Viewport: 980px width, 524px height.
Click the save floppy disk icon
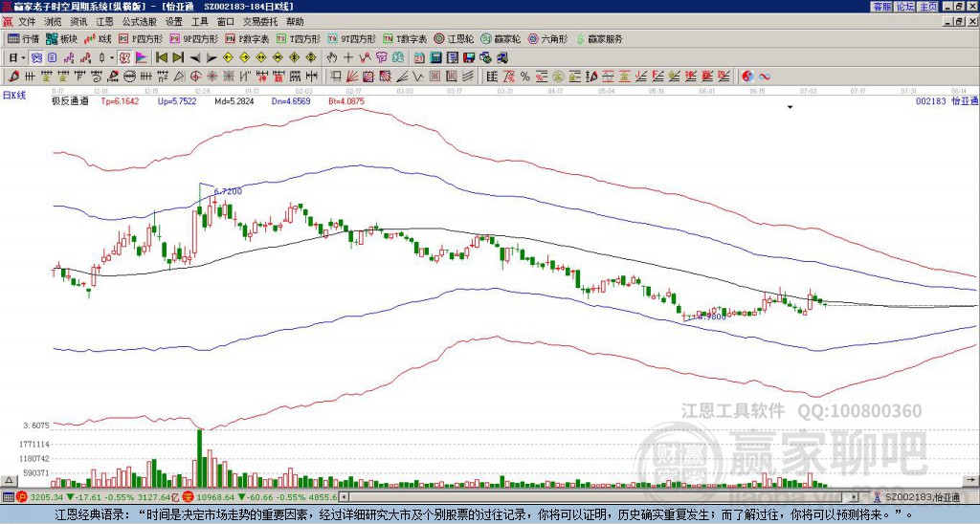click(x=469, y=58)
